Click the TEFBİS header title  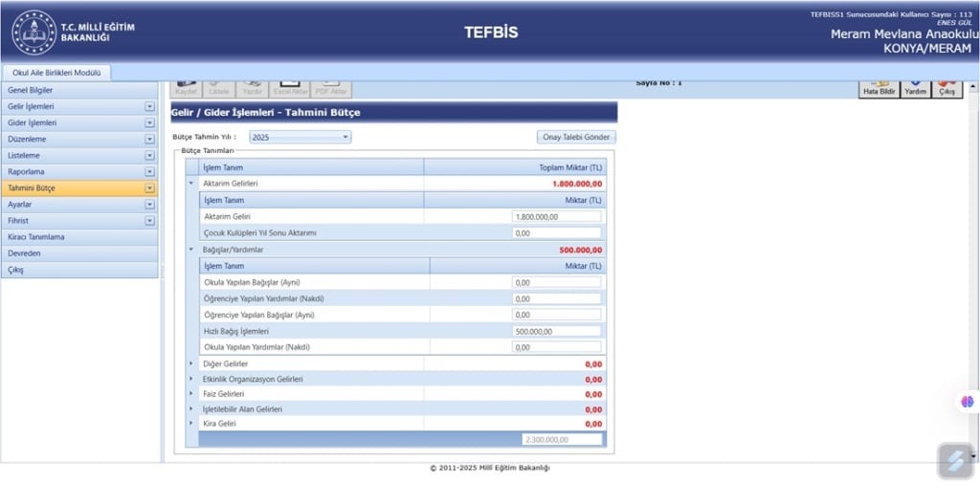point(491,33)
